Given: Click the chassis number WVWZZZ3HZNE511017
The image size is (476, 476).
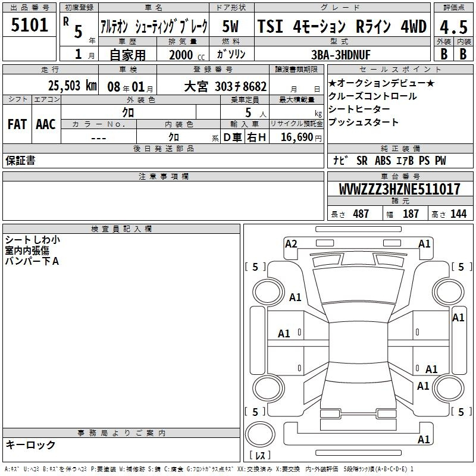Looking at the screenshot, I should (x=399, y=189).
